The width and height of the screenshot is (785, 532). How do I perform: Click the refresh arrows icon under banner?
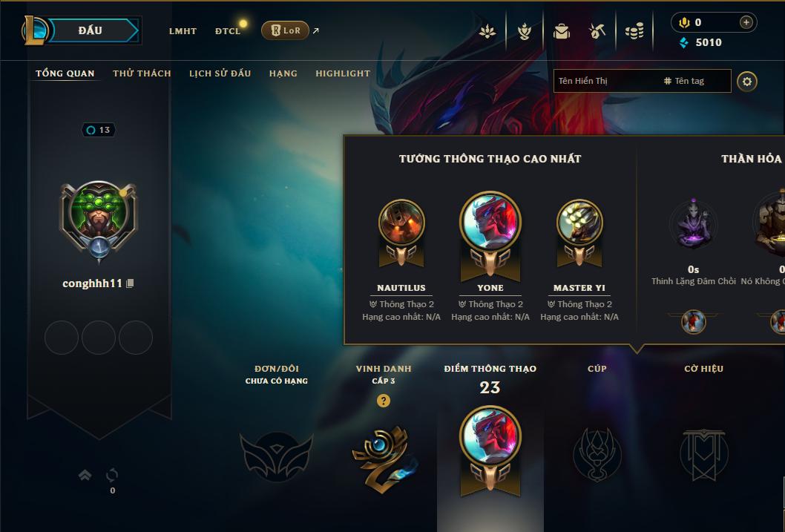tap(112, 474)
